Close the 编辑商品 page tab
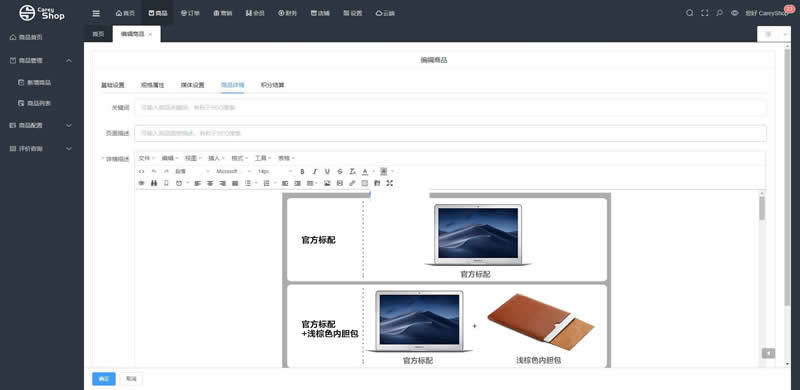Viewport: 800px width, 390px height. tap(150, 34)
